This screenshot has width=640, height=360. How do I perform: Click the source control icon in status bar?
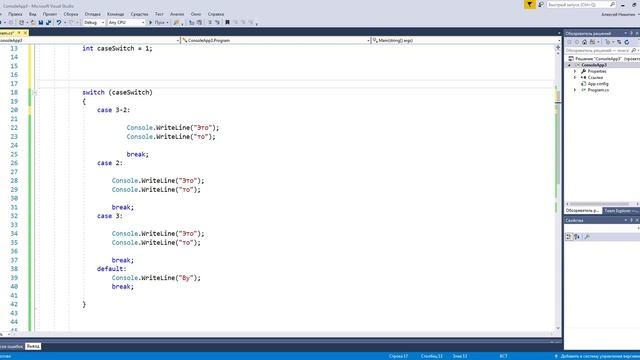[556, 356]
